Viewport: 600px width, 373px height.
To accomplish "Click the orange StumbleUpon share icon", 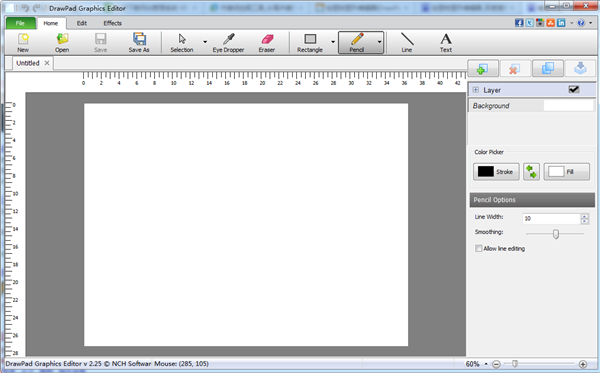I will click(551, 23).
